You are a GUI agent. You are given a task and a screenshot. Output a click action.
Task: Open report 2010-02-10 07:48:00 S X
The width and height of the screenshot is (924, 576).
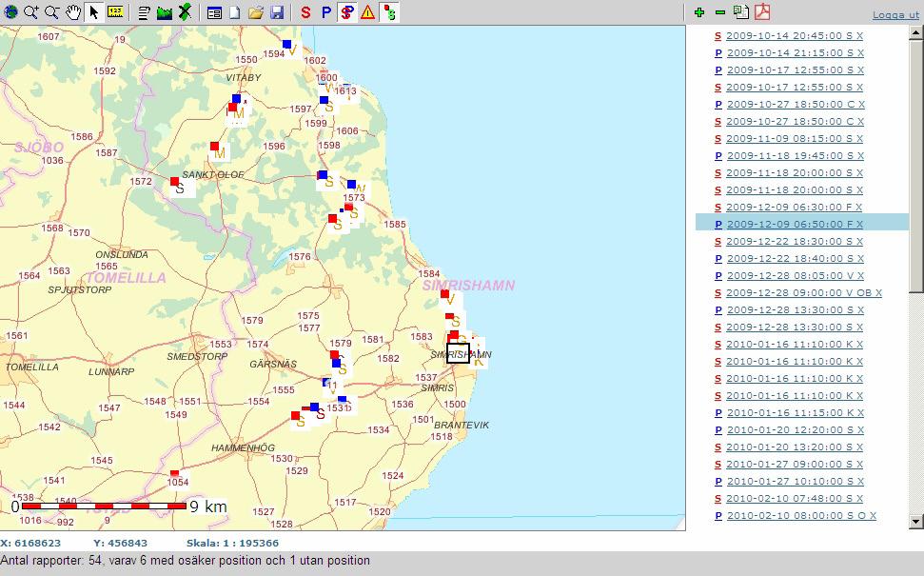795,498
